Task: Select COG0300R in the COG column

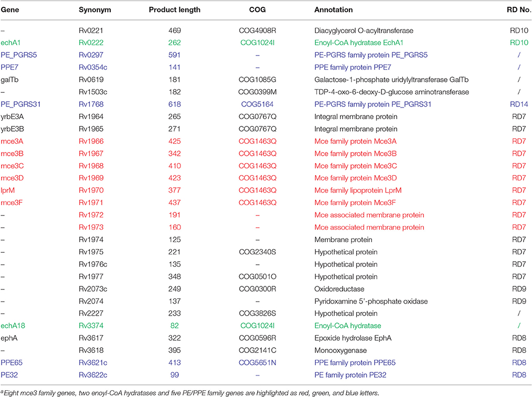Action: coord(257,289)
